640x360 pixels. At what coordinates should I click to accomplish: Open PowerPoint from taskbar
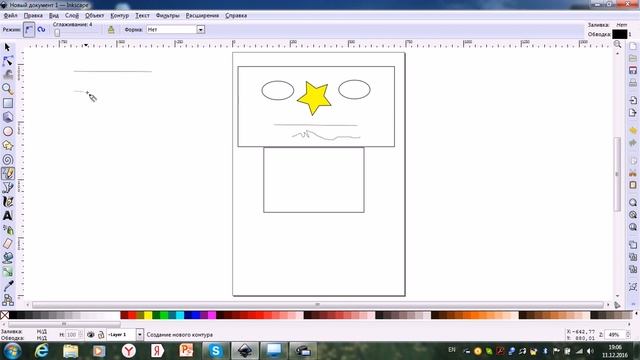tap(186, 351)
